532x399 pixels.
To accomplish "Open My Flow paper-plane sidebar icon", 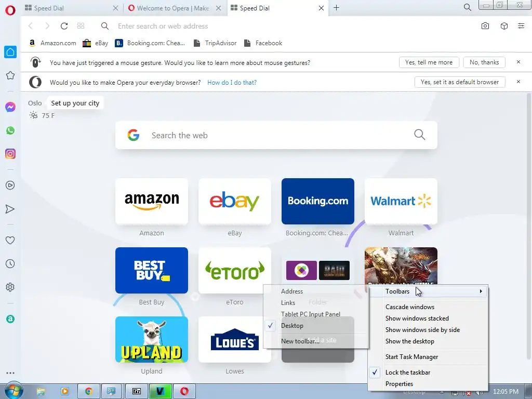I will [x=10, y=209].
